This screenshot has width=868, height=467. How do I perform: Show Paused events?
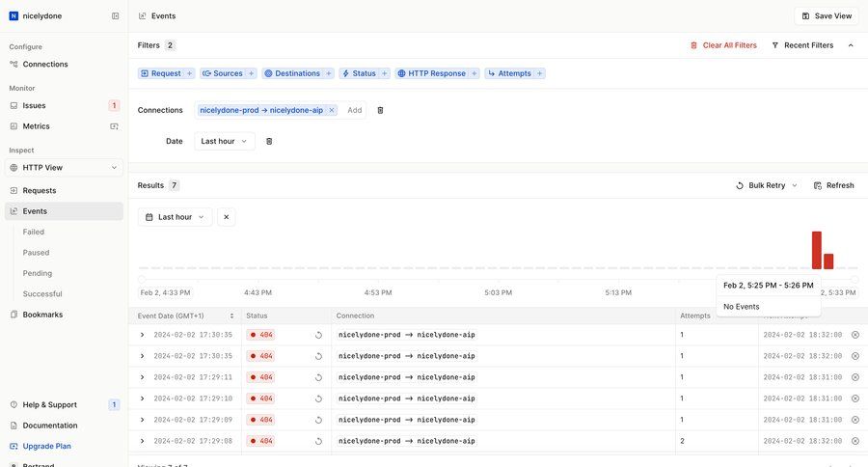pyautogui.click(x=36, y=253)
